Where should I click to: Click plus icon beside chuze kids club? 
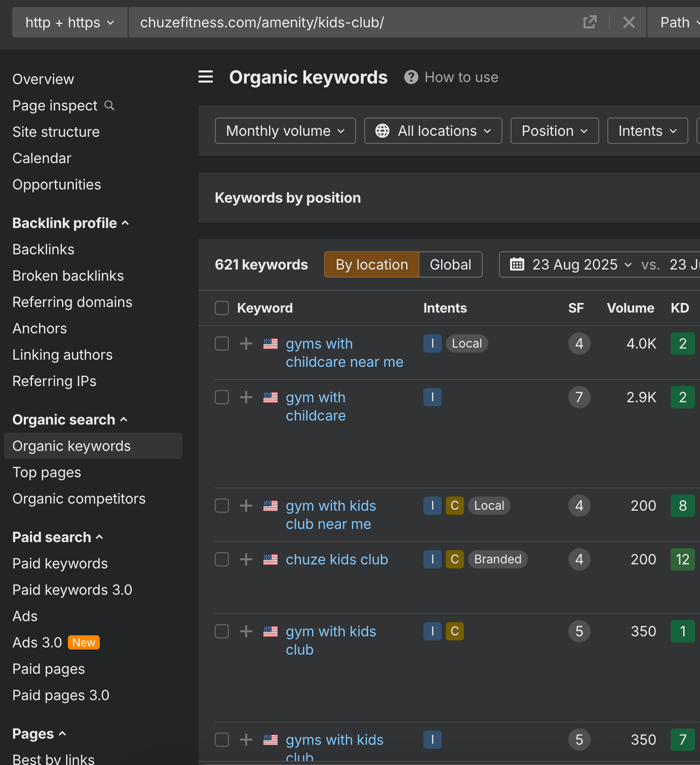246,559
